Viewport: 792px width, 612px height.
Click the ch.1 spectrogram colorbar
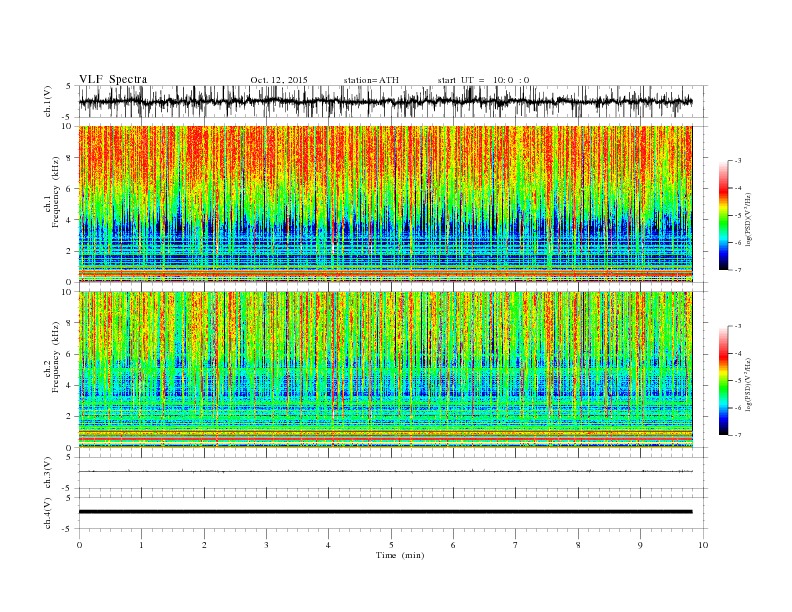tap(724, 215)
